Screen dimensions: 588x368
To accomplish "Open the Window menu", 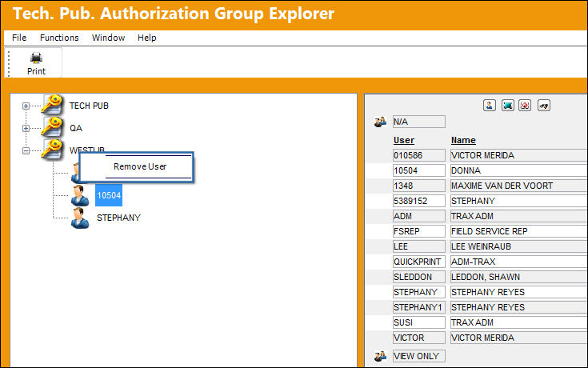I will click(x=108, y=38).
